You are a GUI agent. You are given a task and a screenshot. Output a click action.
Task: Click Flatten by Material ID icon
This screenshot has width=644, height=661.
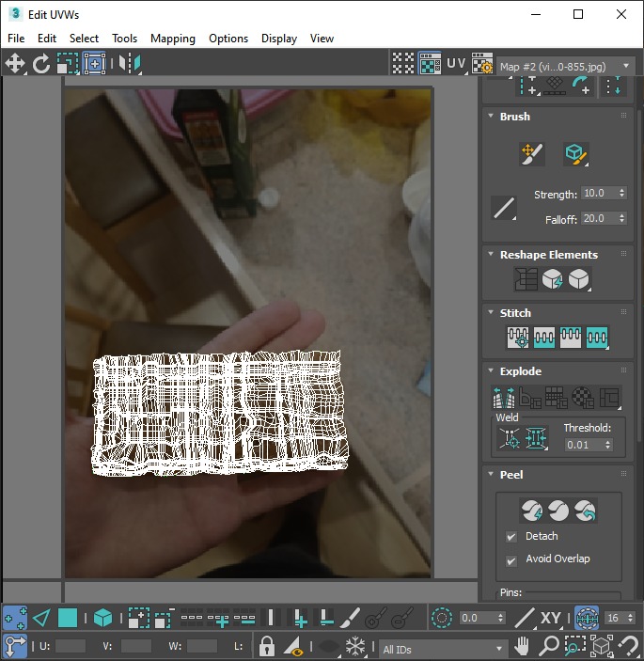tap(583, 398)
